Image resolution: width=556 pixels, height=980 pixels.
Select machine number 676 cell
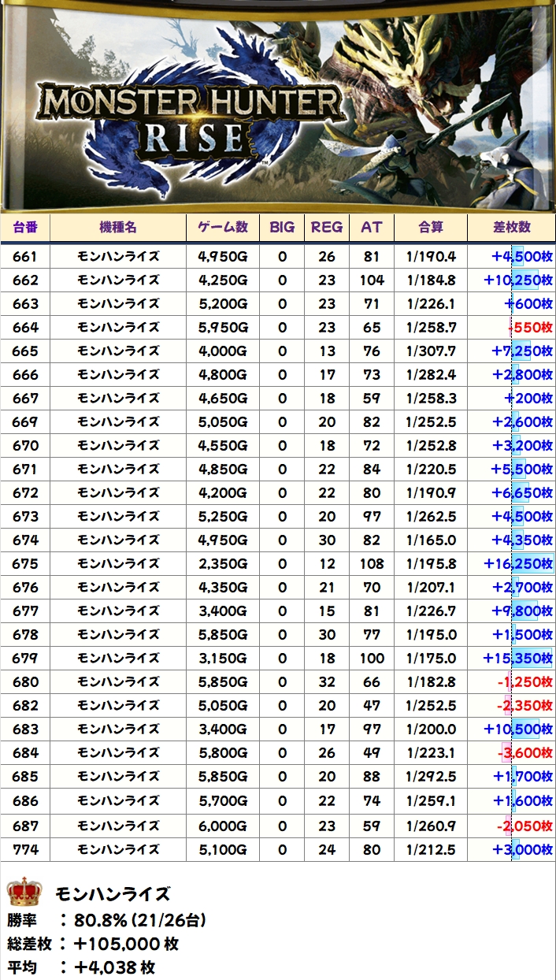[25, 587]
